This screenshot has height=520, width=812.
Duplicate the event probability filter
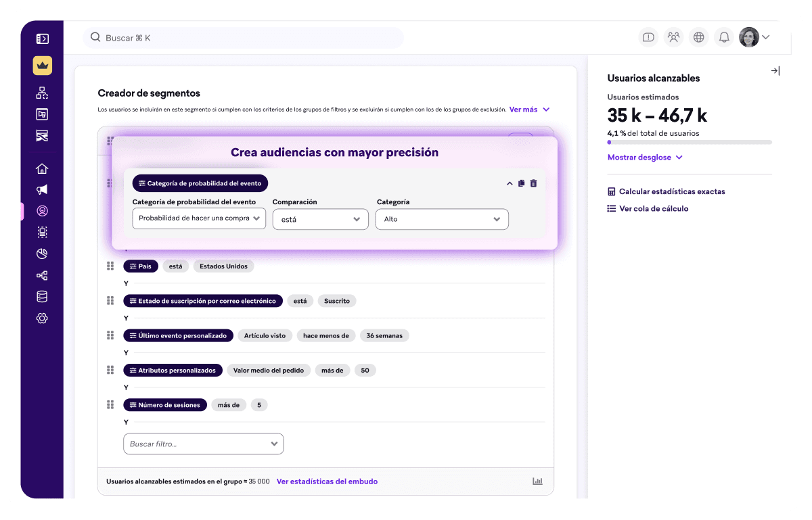click(x=521, y=183)
